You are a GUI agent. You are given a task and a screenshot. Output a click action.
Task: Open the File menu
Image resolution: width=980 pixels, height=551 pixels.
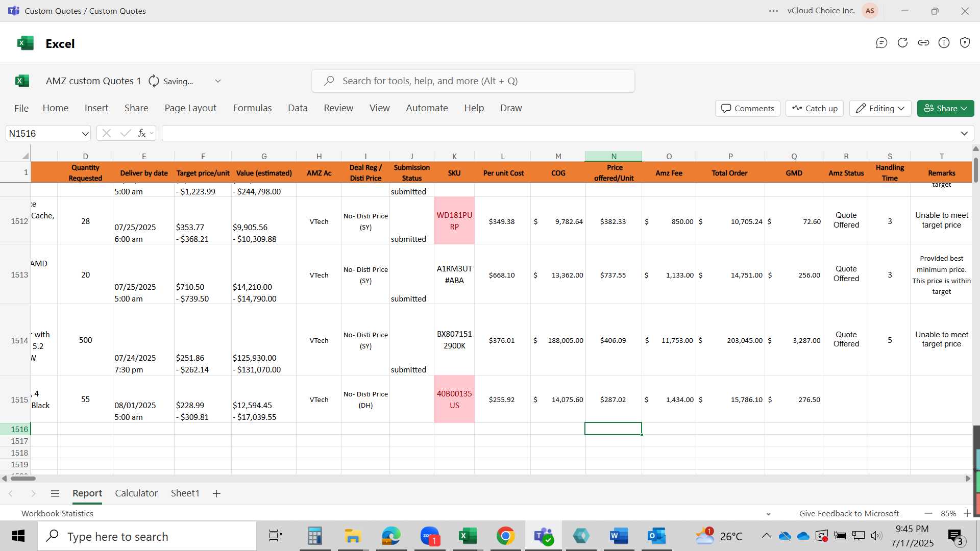[x=21, y=108]
